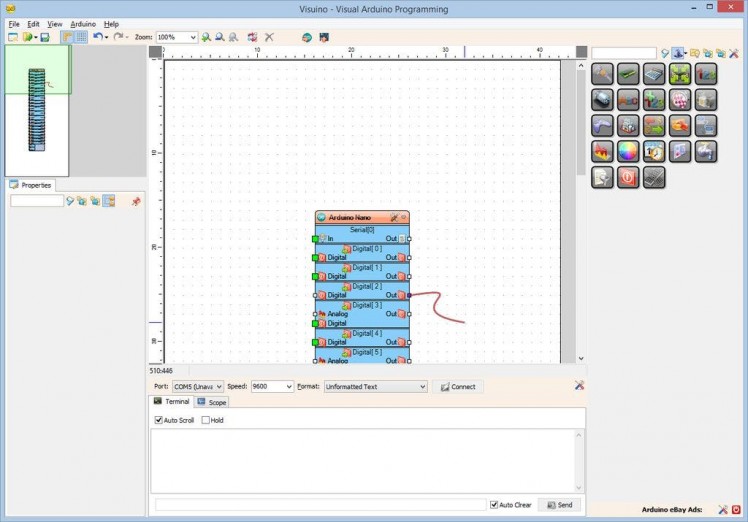The image size is (748, 522).
Task: Click the Undo arrow in the toolbar
Action: click(97, 37)
